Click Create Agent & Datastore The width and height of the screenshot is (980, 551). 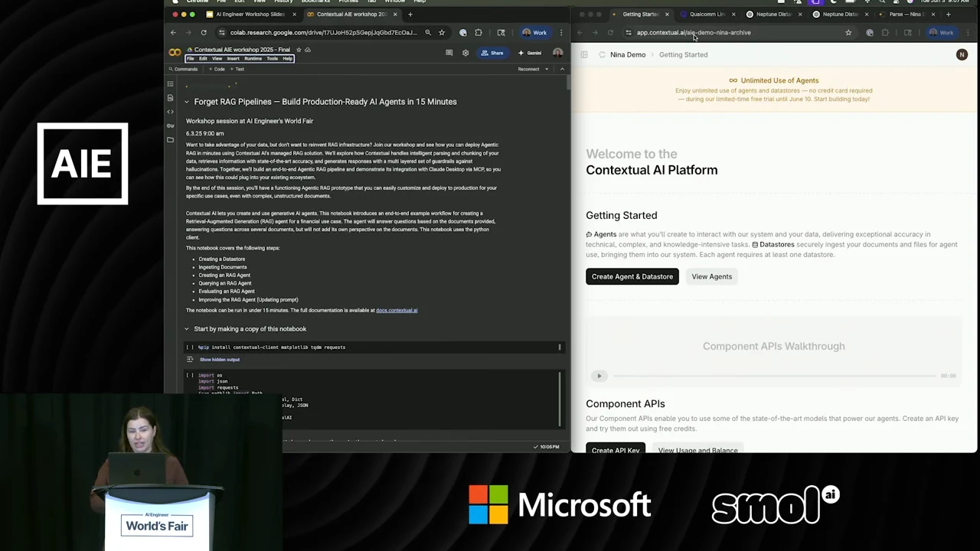click(x=632, y=276)
